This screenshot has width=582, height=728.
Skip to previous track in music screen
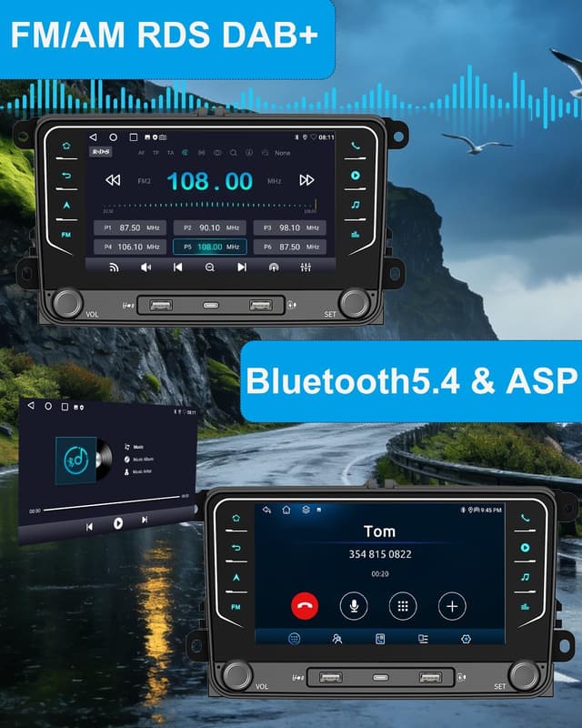90,527
